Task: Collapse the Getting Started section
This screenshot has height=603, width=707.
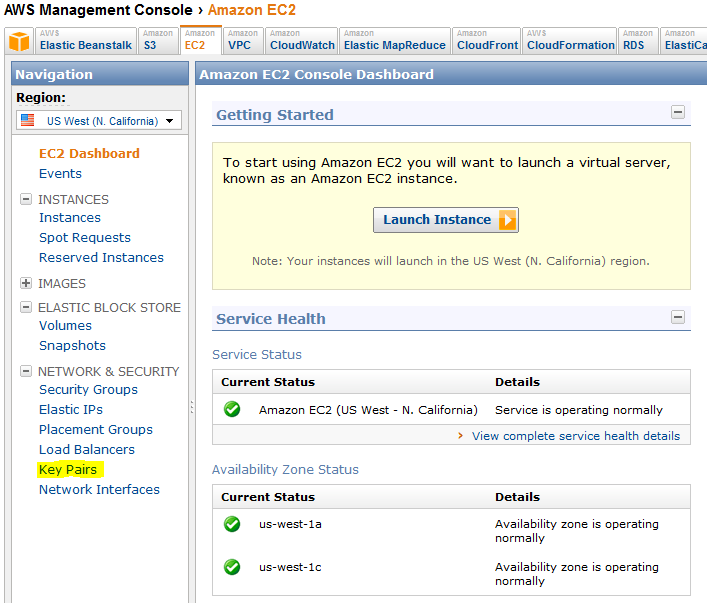Action: 678,112
